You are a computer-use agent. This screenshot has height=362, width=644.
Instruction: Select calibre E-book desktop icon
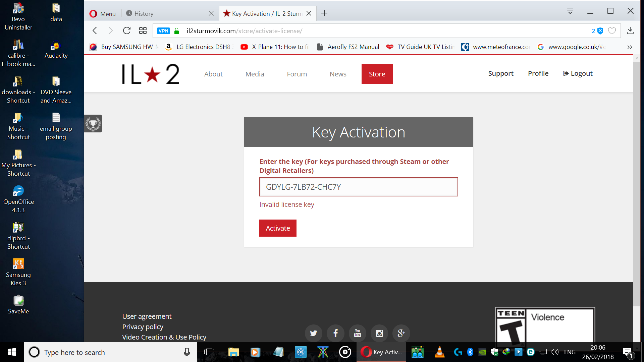click(x=18, y=54)
